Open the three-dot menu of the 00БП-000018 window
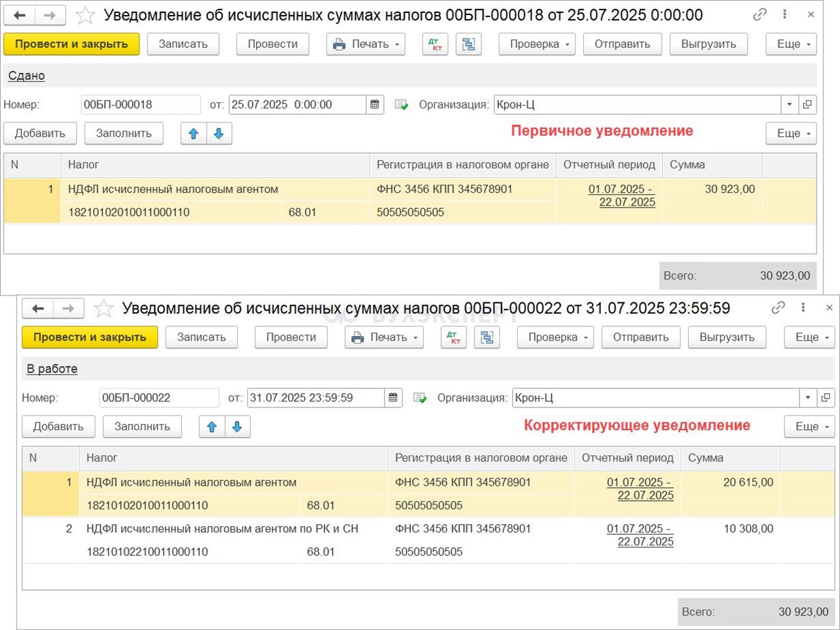 [x=785, y=14]
